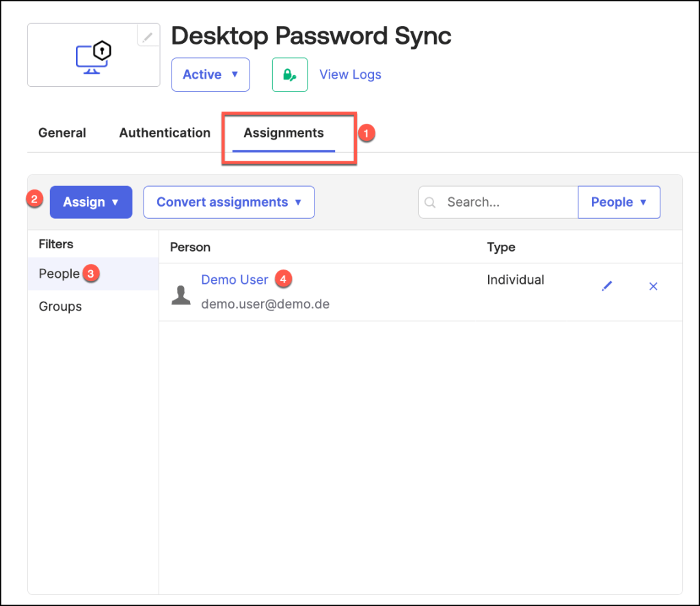Select the Groups filter in the sidebar
Image resolution: width=700 pixels, height=606 pixels.
click(x=60, y=306)
